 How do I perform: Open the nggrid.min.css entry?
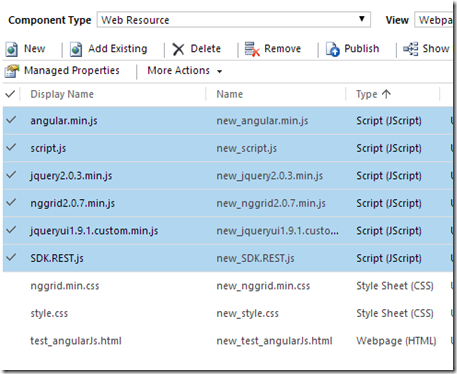(65, 286)
